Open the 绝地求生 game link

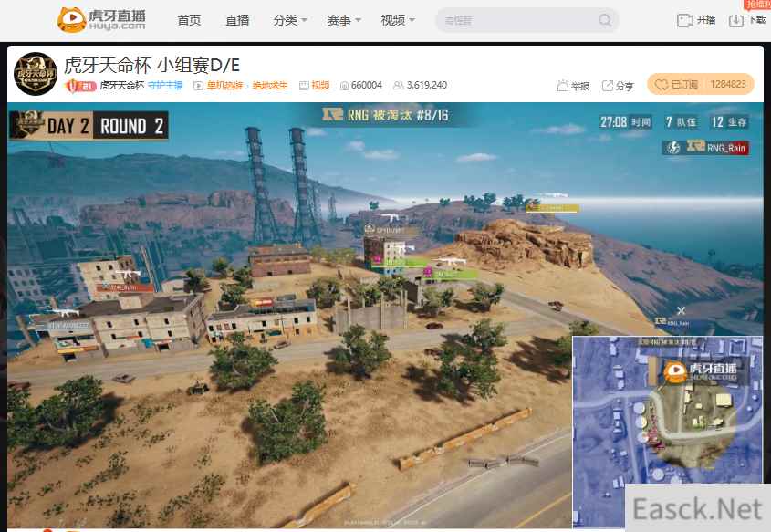tap(270, 86)
